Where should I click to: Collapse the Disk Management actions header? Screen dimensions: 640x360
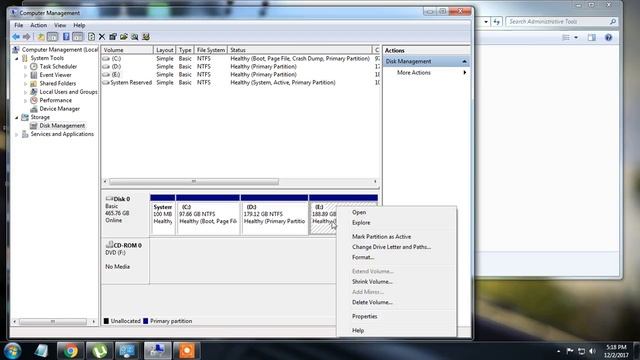click(464, 61)
